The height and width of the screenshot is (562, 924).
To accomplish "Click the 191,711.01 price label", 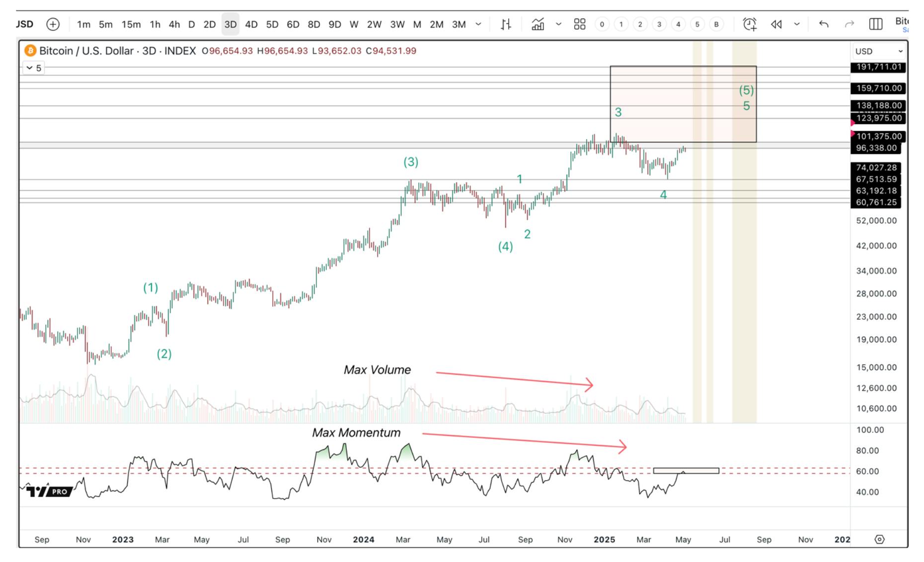I will coord(878,67).
